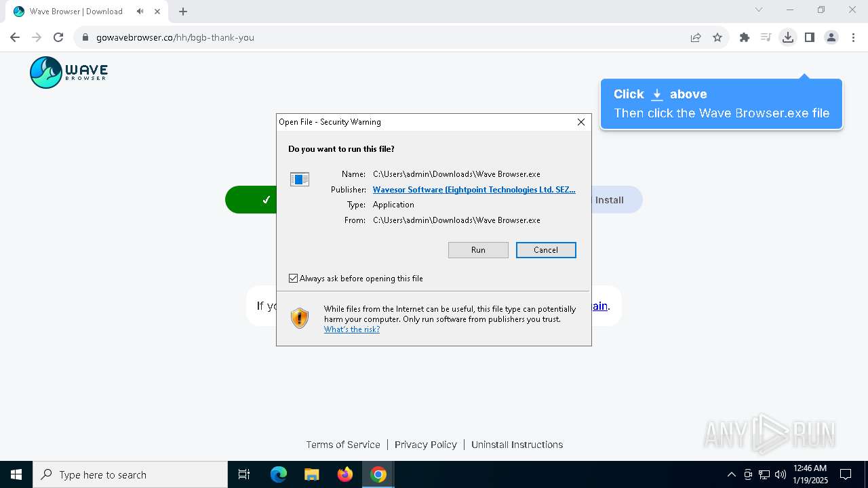
Task: Open Chrome three-dot menu
Action: pos(853,37)
